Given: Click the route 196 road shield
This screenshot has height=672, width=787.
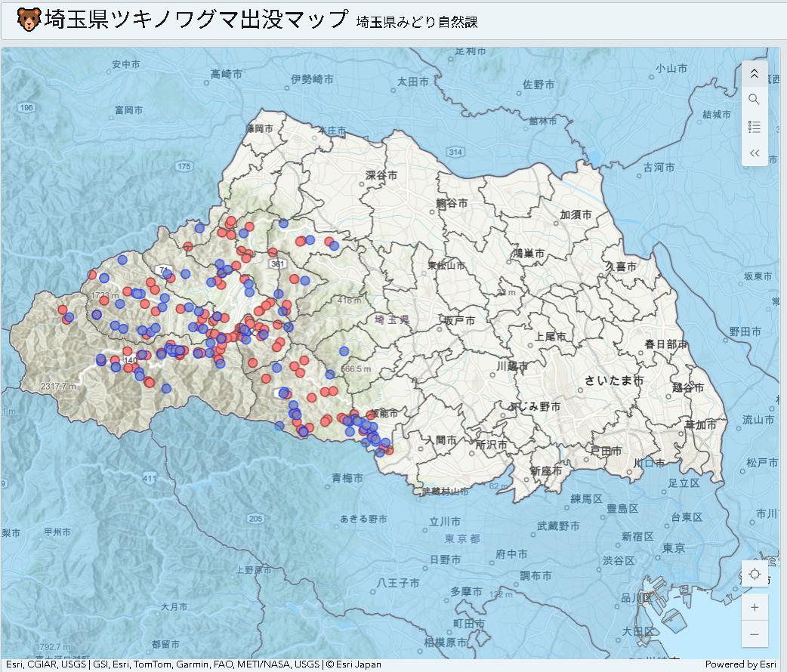Looking at the screenshot, I should 26,107.
